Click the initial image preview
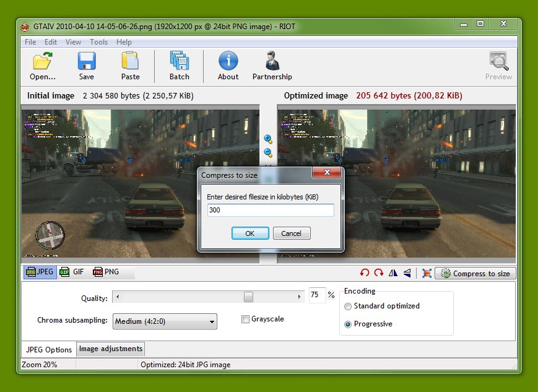The width and height of the screenshot is (538, 392). [141, 184]
